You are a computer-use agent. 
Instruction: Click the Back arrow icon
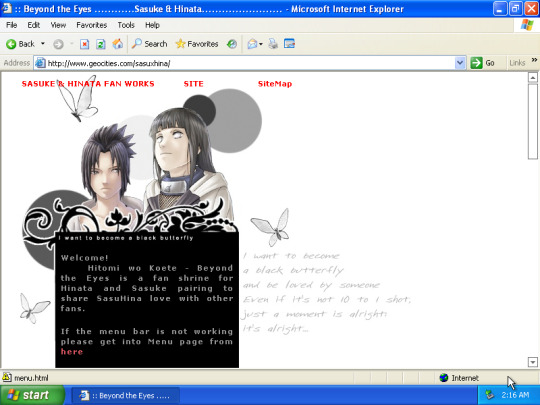tap(11, 44)
